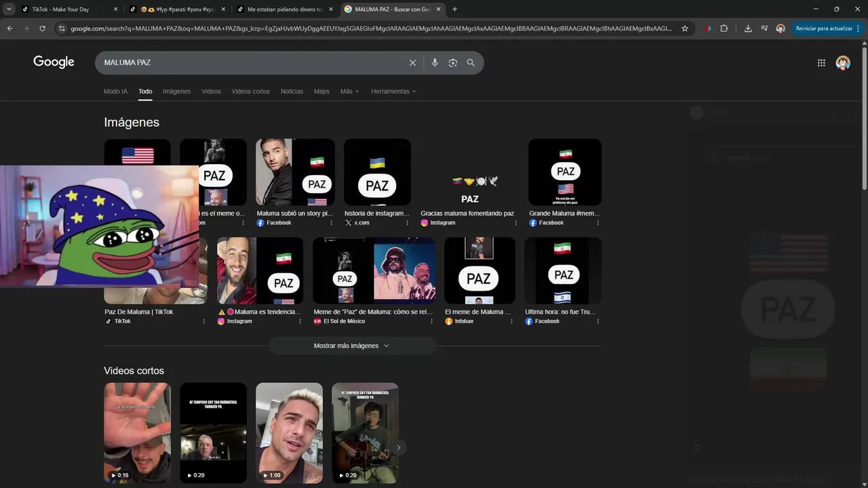Close the 'MALUMA PAZ' browser tab

438,9
